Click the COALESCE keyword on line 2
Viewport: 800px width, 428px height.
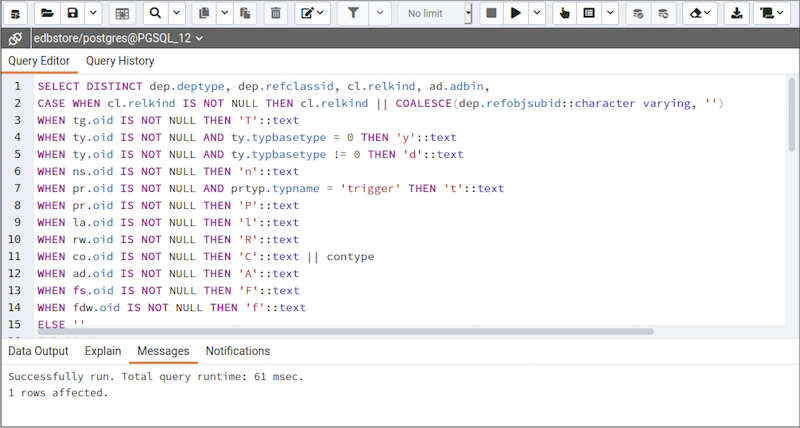(x=423, y=103)
